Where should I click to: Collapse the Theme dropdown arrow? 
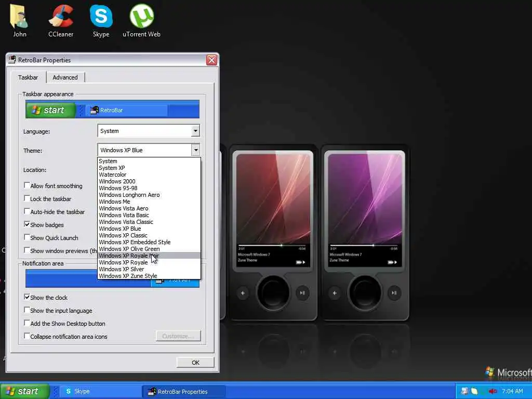click(195, 150)
